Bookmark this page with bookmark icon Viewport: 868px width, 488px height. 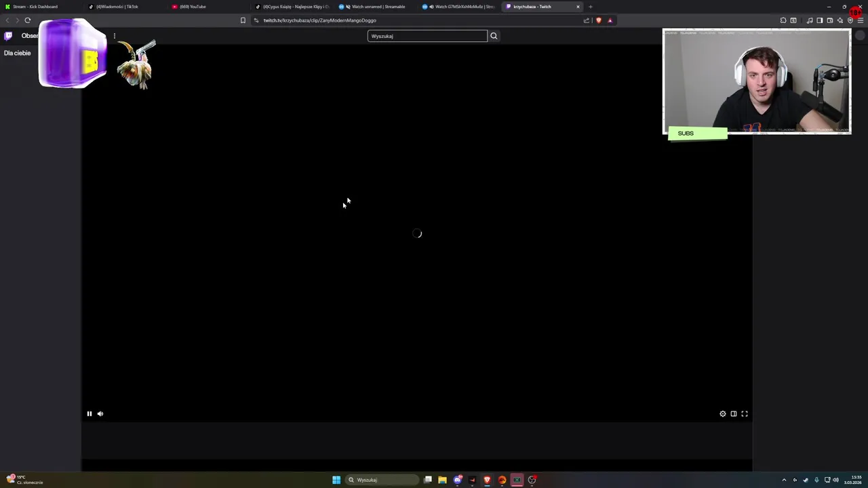(x=243, y=20)
